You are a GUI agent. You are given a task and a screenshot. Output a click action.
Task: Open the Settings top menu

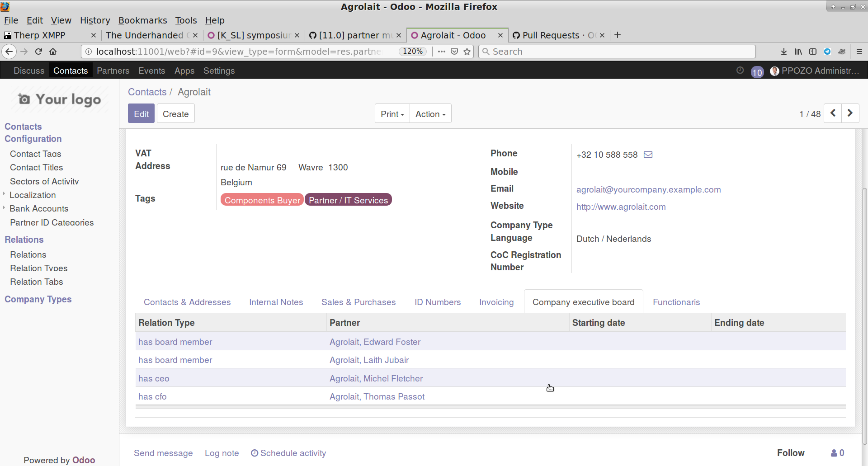[x=219, y=71]
